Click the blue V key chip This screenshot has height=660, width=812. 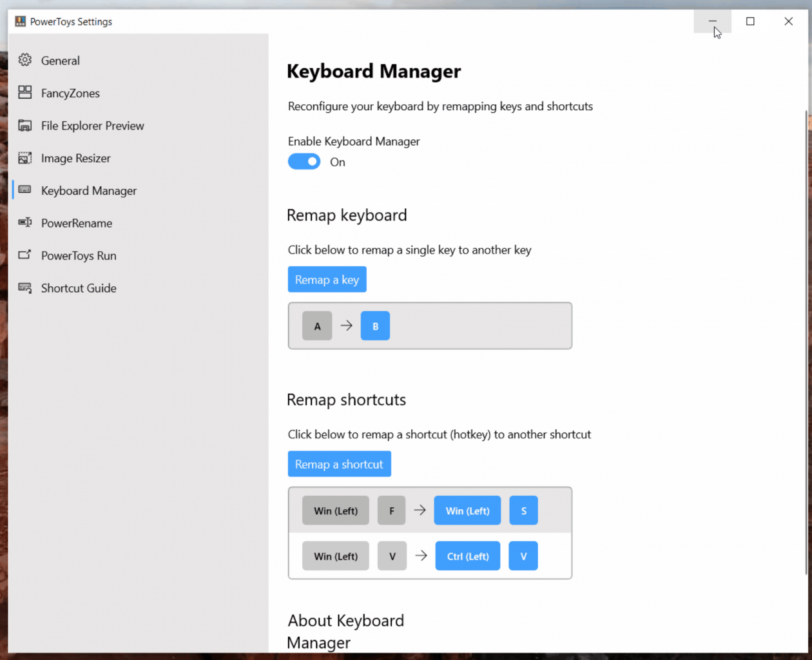click(523, 556)
